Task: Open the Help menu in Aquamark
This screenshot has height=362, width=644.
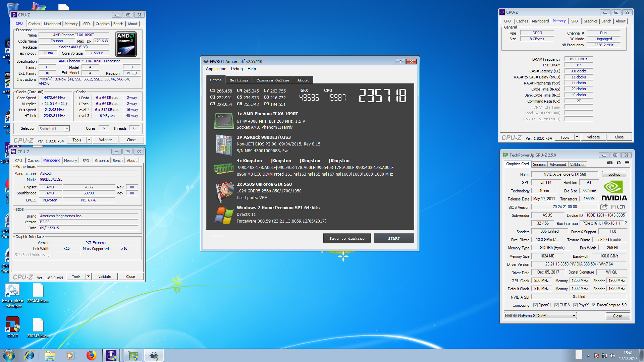Action: 252,69
